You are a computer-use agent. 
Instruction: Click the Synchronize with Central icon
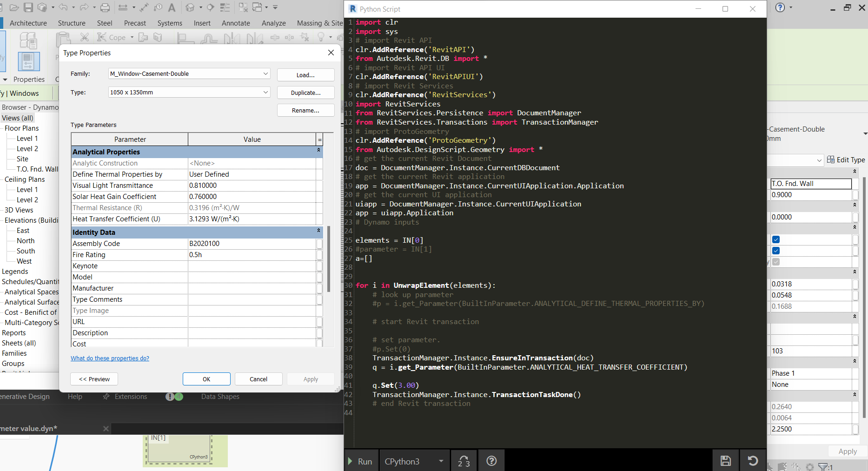click(x=42, y=7)
